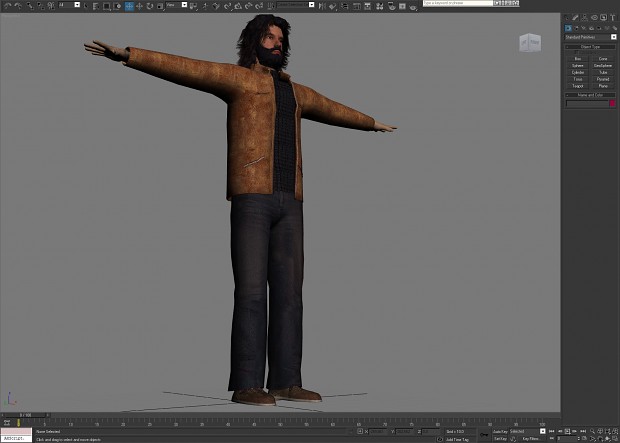Open the key mode 'Selected' dropdown
This screenshot has height=443, width=620.
(527, 432)
